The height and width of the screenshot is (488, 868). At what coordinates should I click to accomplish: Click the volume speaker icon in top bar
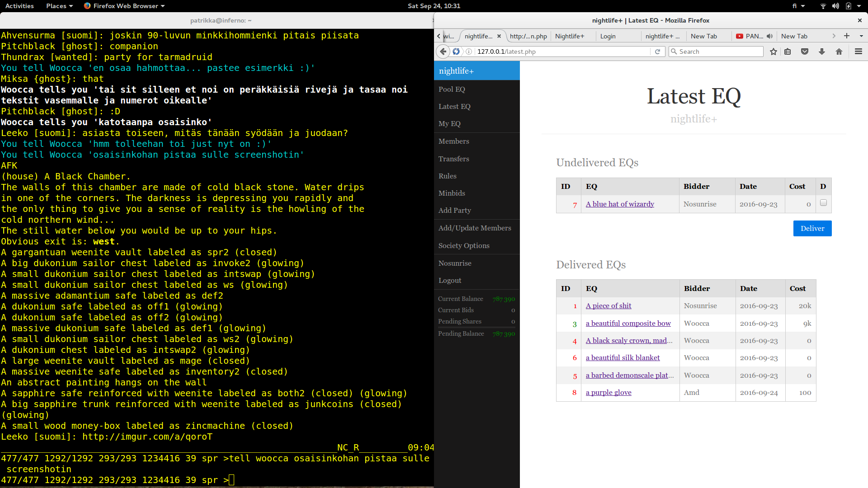(x=835, y=6)
